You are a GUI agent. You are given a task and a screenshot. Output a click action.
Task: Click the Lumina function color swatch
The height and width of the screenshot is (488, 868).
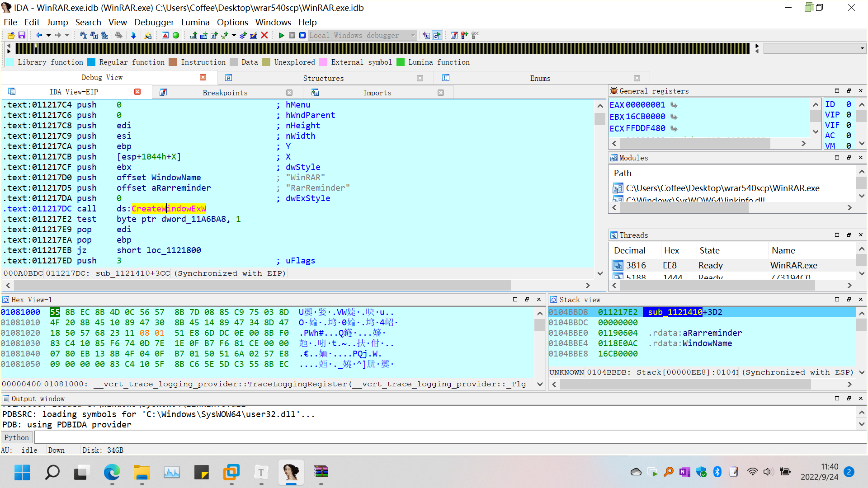[x=401, y=62]
